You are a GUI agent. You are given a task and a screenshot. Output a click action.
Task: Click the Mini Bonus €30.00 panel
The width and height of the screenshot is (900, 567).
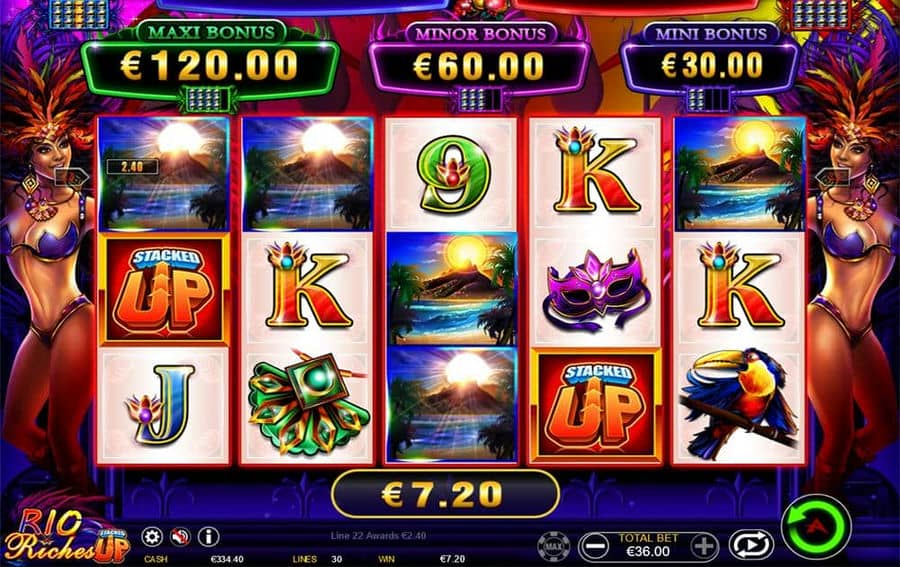(711, 64)
